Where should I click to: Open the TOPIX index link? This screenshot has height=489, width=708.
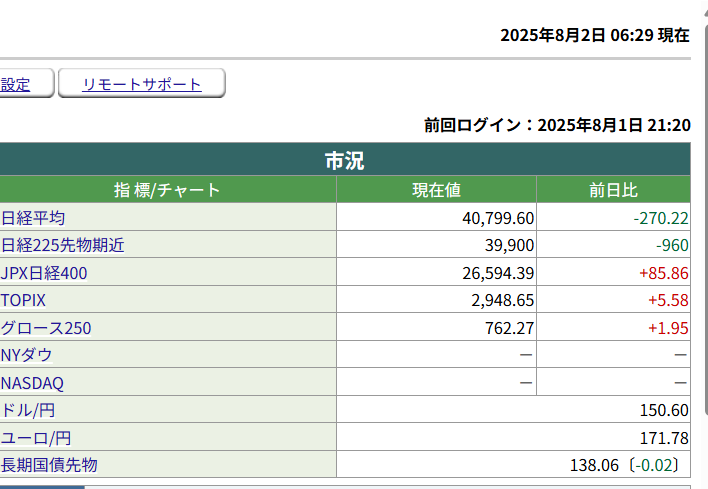coord(23,300)
